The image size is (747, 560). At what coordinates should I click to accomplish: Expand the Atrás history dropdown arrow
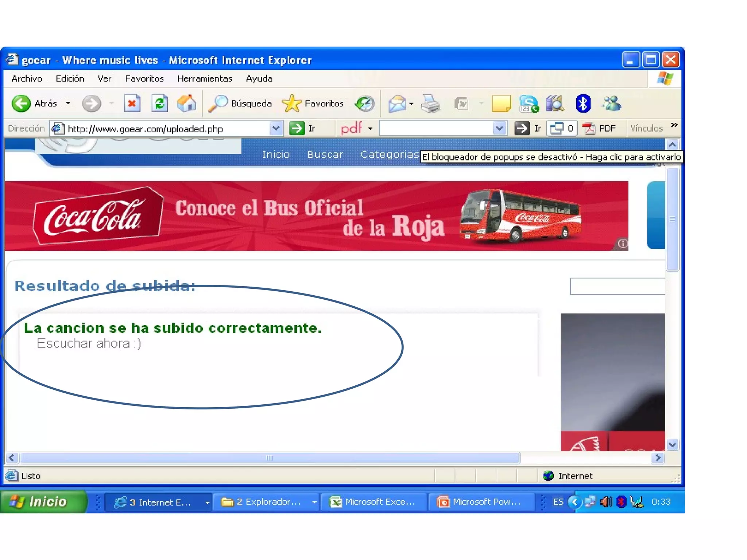[x=68, y=104]
